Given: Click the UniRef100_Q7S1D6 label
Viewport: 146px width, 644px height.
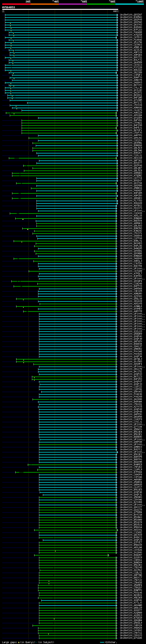Looking at the screenshot, I should 131,638.
